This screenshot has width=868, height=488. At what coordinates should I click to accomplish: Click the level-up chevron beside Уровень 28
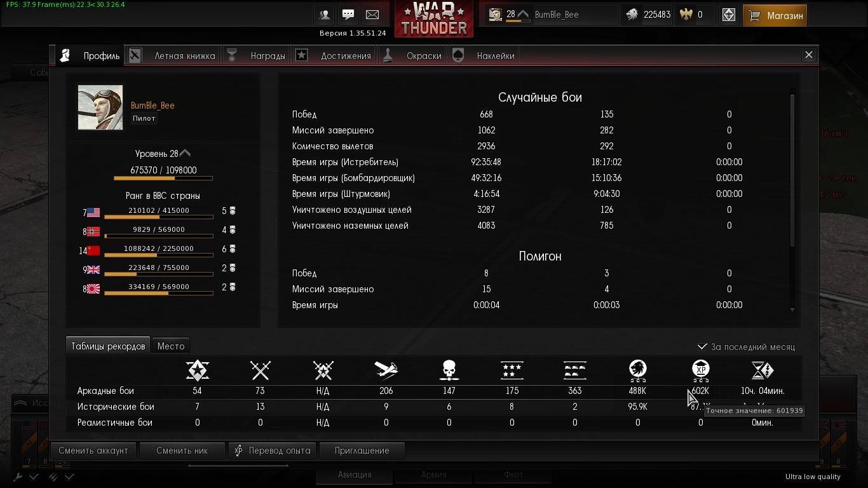tap(185, 154)
